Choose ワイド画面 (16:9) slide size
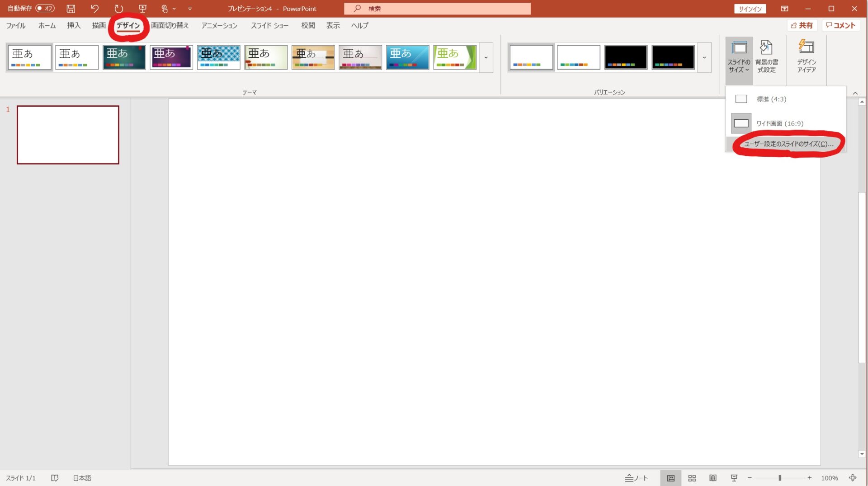The image size is (868, 486). [x=786, y=123]
